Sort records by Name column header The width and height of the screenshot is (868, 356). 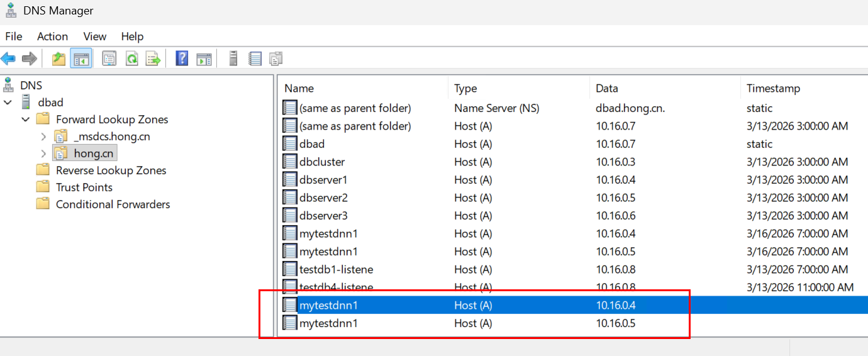coord(299,88)
